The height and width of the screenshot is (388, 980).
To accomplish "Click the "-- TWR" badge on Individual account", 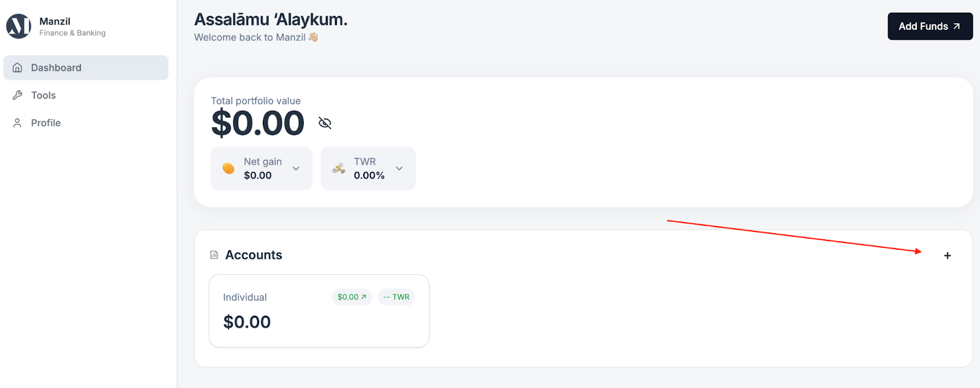I will coord(396,297).
